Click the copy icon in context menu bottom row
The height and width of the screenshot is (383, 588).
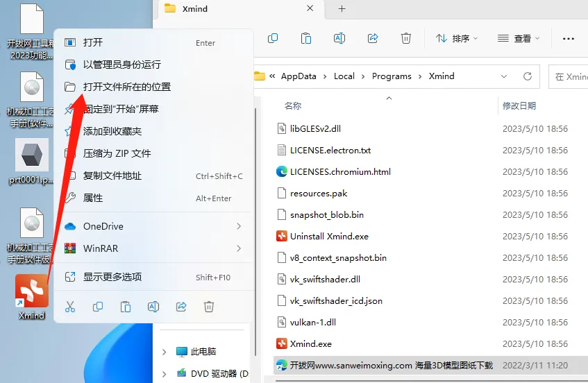point(98,307)
